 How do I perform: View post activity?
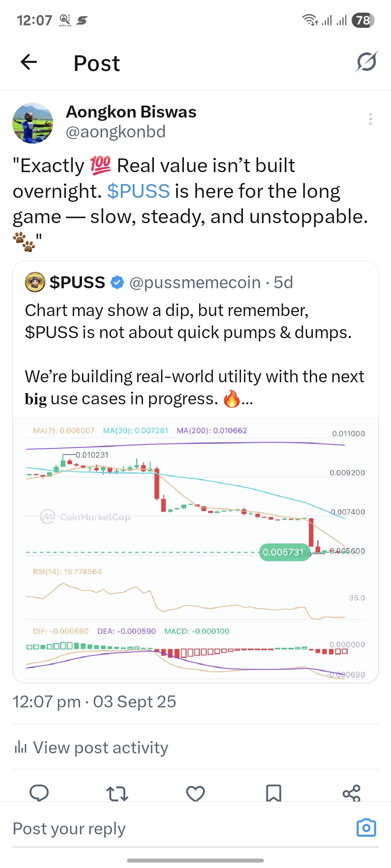click(101, 747)
